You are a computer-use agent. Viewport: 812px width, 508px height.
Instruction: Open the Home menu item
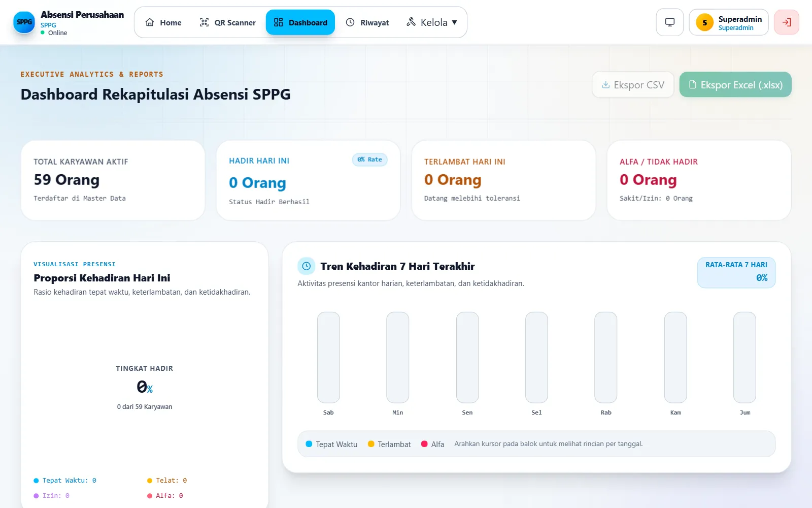pyautogui.click(x=163, y=22)
